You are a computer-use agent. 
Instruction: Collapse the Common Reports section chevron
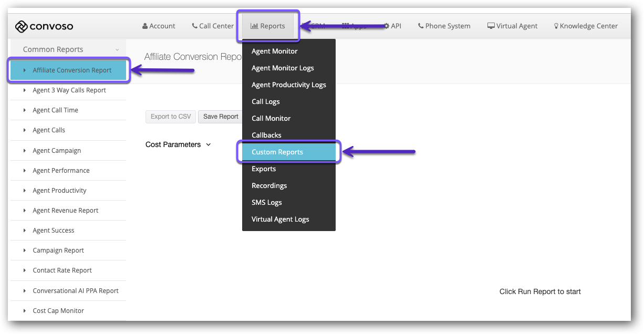coord(117,50)
